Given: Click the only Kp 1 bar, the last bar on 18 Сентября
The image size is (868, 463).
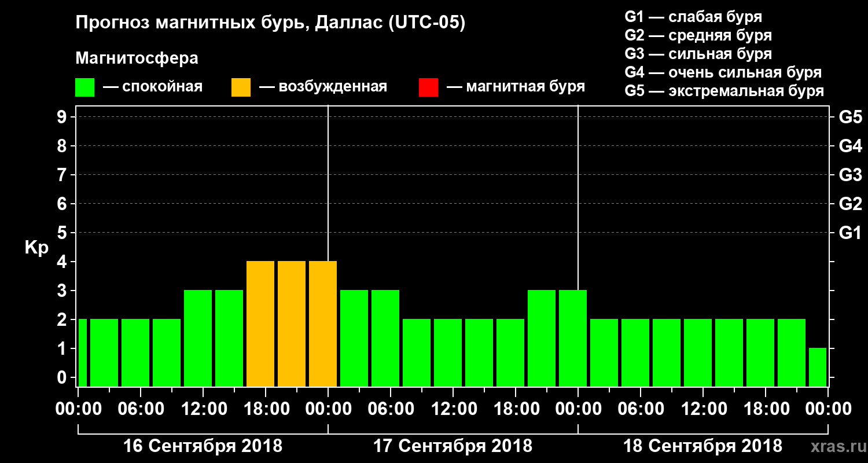Looking at the screenshot, I should pyautogui.click(x=818, y=367).
